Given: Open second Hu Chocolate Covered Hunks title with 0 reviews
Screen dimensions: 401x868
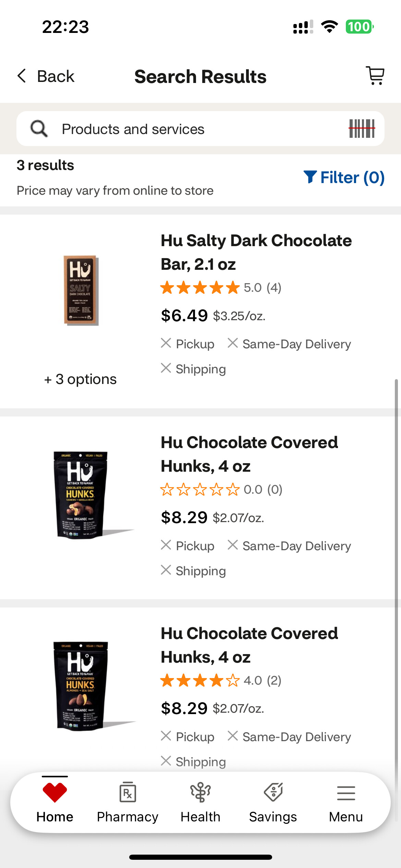Looking at the screenshot, I should click(x=250, y=454).
